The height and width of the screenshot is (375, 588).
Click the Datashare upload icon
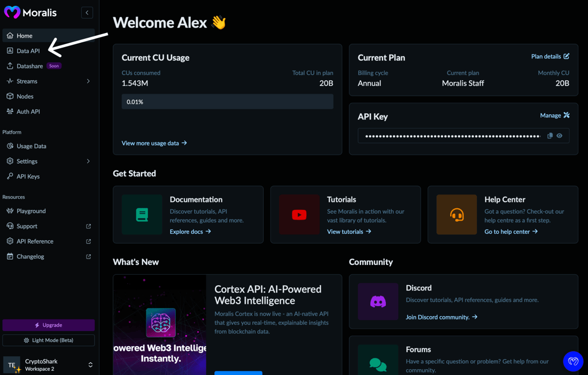coord(10,66)
